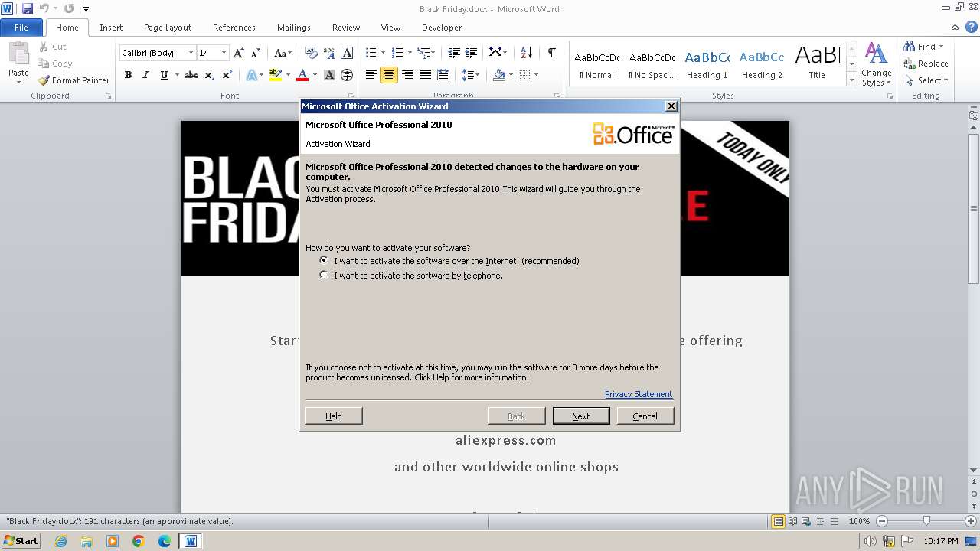Click the Enclose Characters icon
Image resolution: width=980 pixels, height=551 pixels.
pyautogui.click(x=347, y=75)
